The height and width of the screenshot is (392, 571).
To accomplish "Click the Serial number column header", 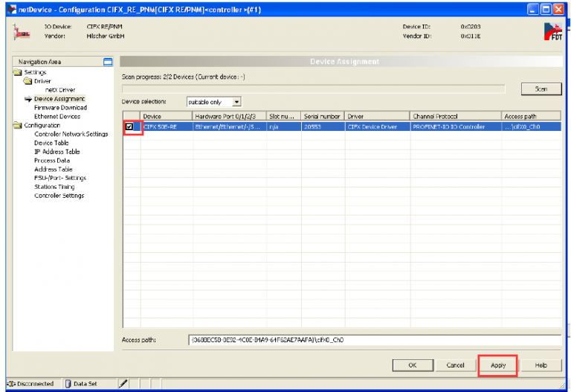I will 322,117.
